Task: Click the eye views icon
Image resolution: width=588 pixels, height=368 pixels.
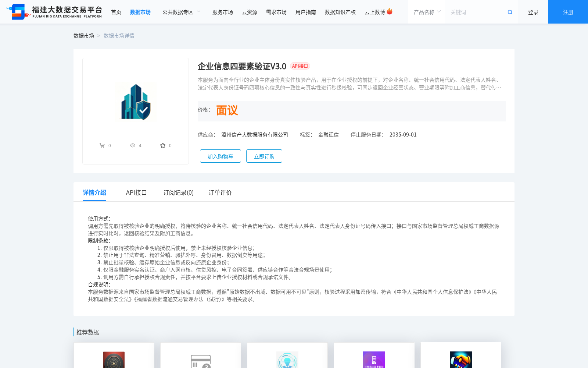Action: [133, 145]
